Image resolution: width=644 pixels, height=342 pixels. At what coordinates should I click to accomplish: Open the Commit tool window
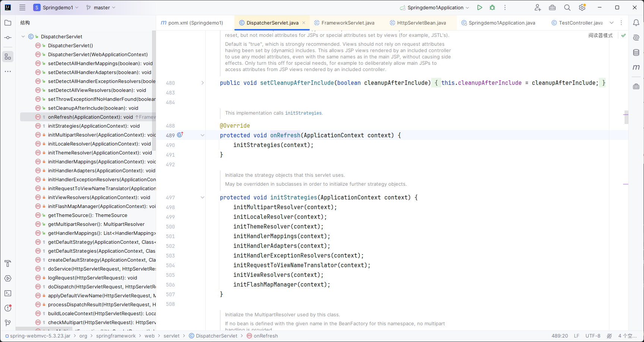[8, 38]
